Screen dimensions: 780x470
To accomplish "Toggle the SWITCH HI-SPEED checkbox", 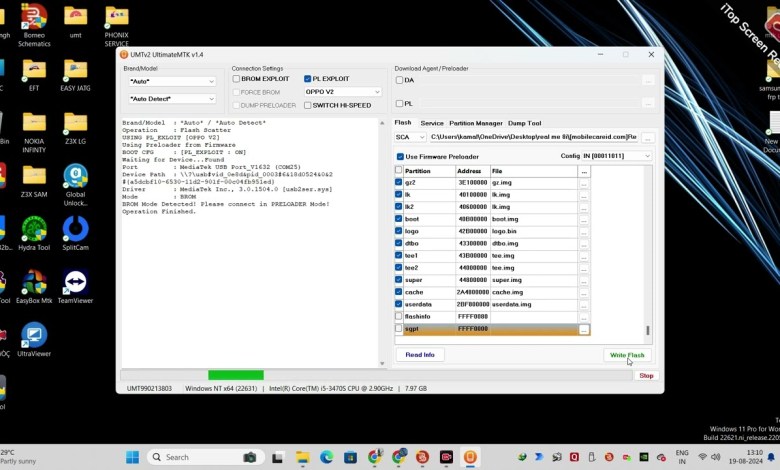I will click(x=308, y=105).
